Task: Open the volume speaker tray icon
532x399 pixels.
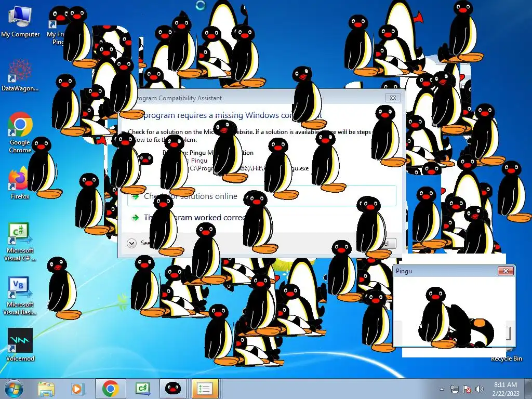Action: click(x=479, y=389)
